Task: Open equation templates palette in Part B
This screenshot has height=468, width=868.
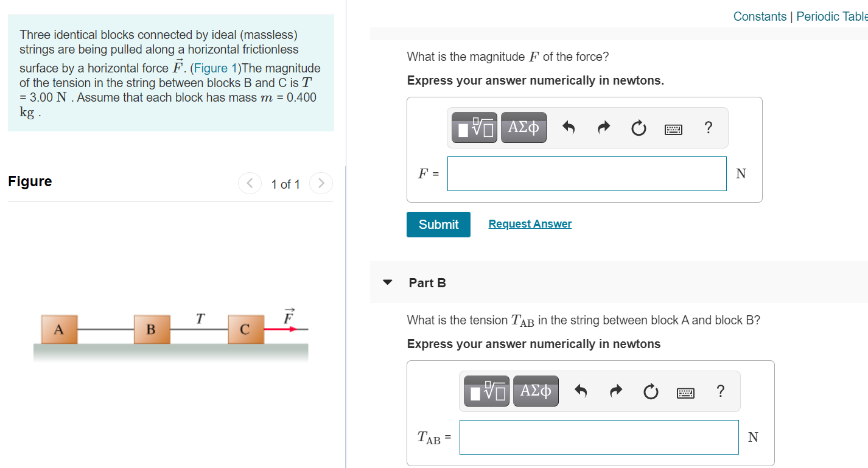Action: pyautogui.click(x=486, y=391)
